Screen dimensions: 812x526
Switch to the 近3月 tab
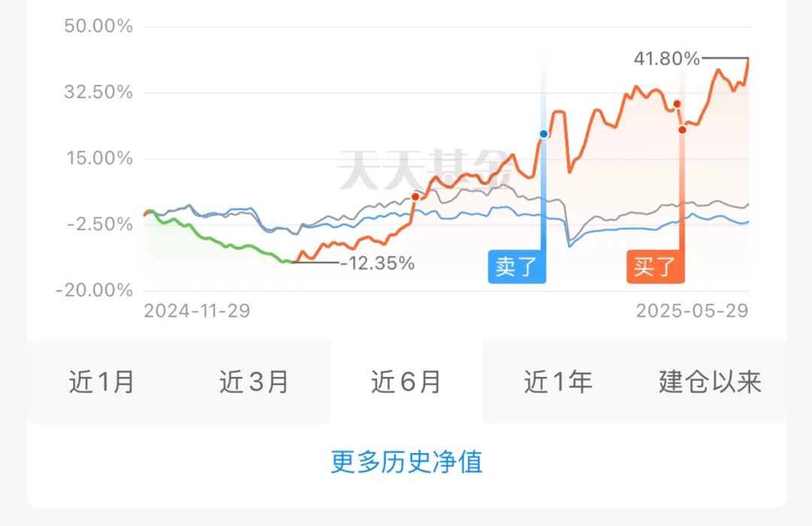(254, 382)
